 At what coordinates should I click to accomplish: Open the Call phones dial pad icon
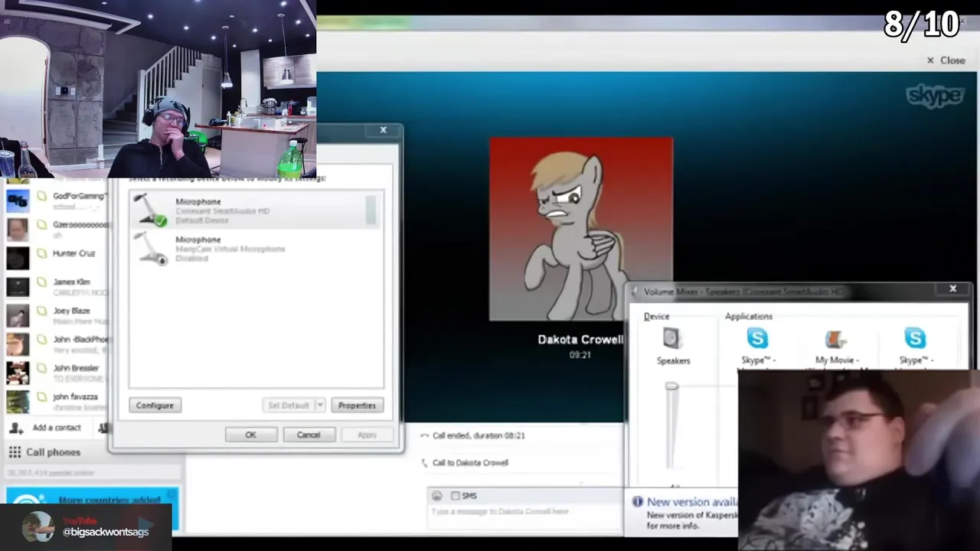(15, 452)
